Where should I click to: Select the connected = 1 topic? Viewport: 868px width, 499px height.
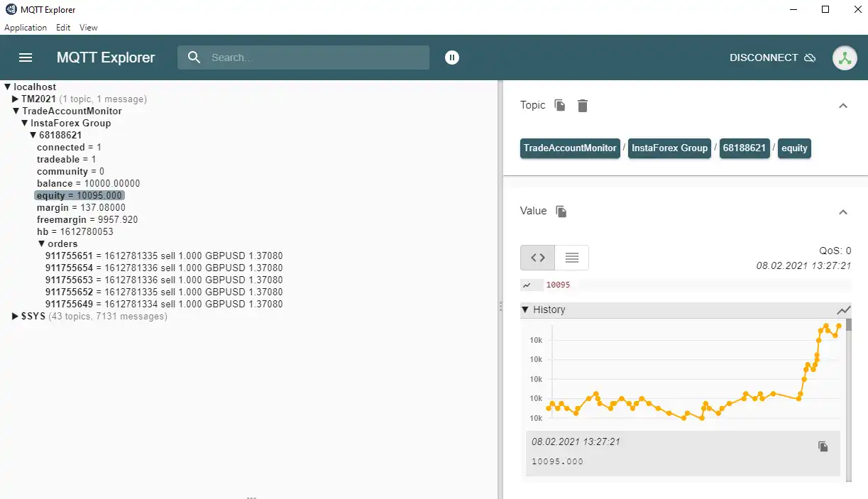pyautogui.click(x=69, y=148)
